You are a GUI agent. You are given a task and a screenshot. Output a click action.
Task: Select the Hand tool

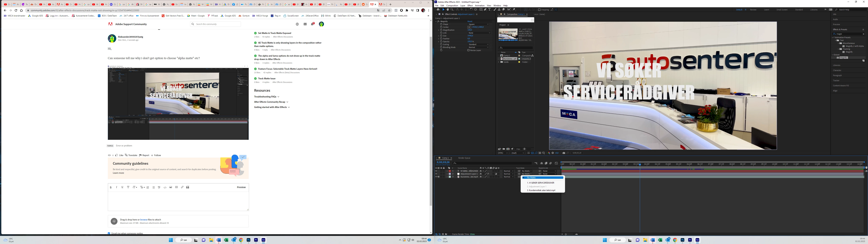[448, 9]
